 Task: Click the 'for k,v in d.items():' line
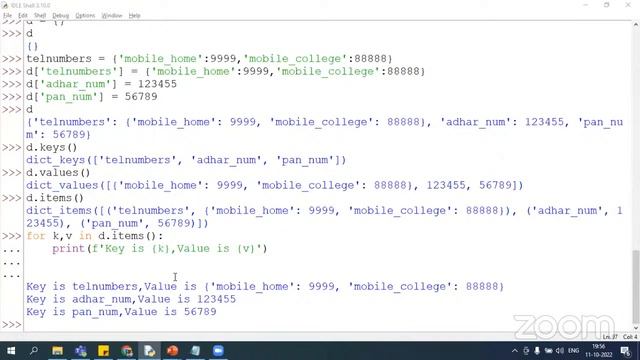point(94,236)
